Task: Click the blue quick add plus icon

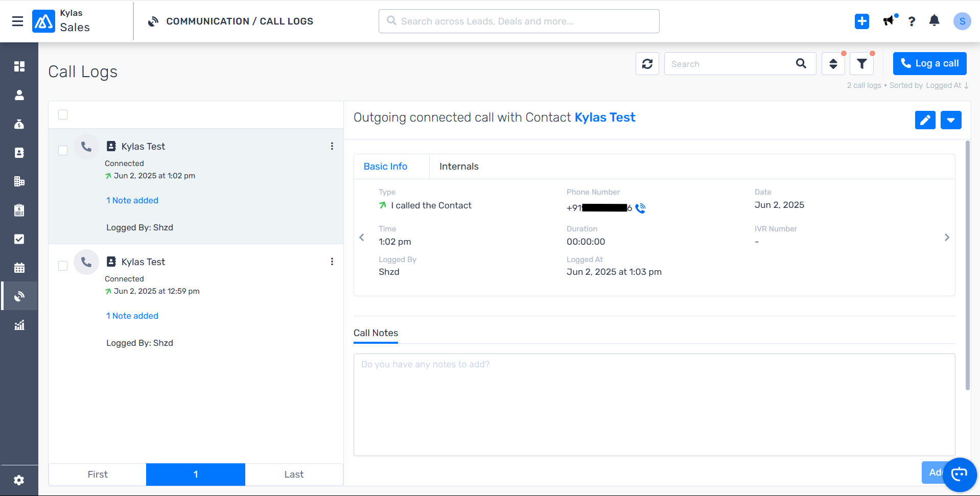Action: 862,21
